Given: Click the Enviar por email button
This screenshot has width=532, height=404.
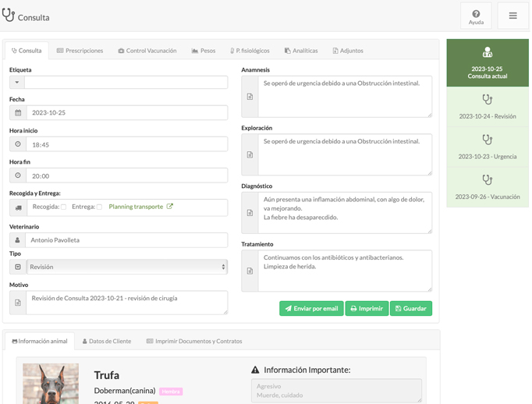Looking at the screenshot, I should (x=311, y=309).
